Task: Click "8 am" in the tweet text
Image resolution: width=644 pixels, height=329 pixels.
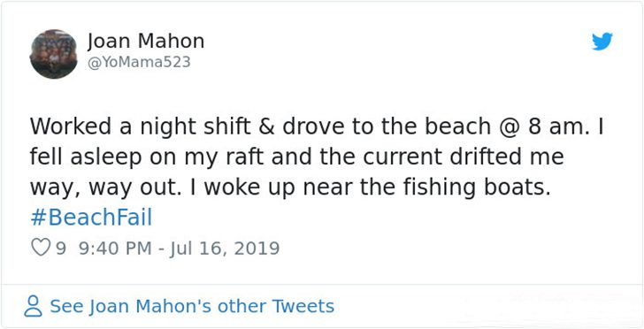Action: (x=556, y=127)
